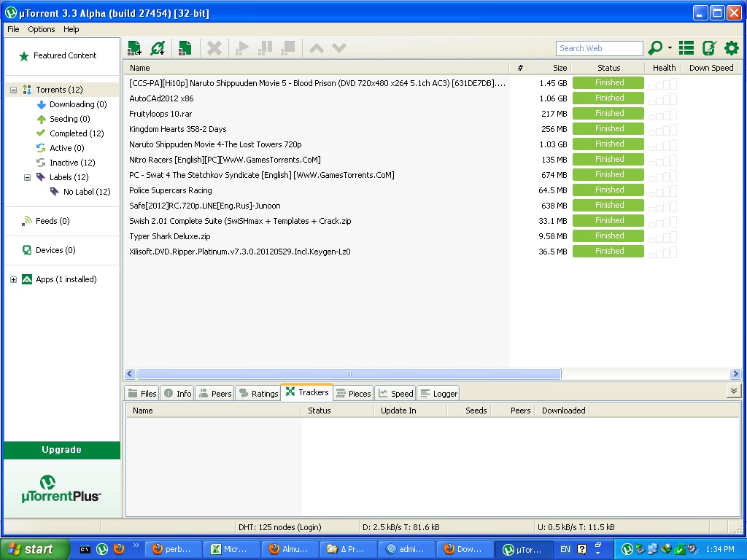
Task: Switch to the Peers tab
Action: (x=215, y=393)
